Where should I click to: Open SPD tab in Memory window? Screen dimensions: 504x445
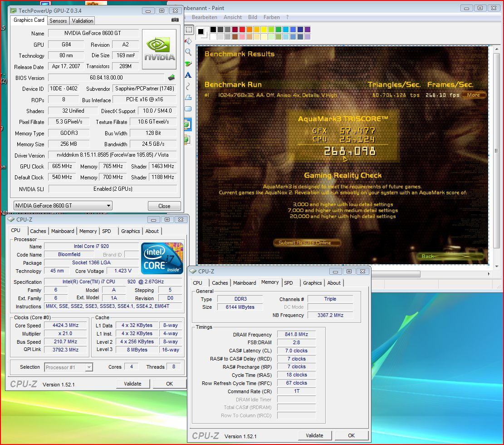289,283
